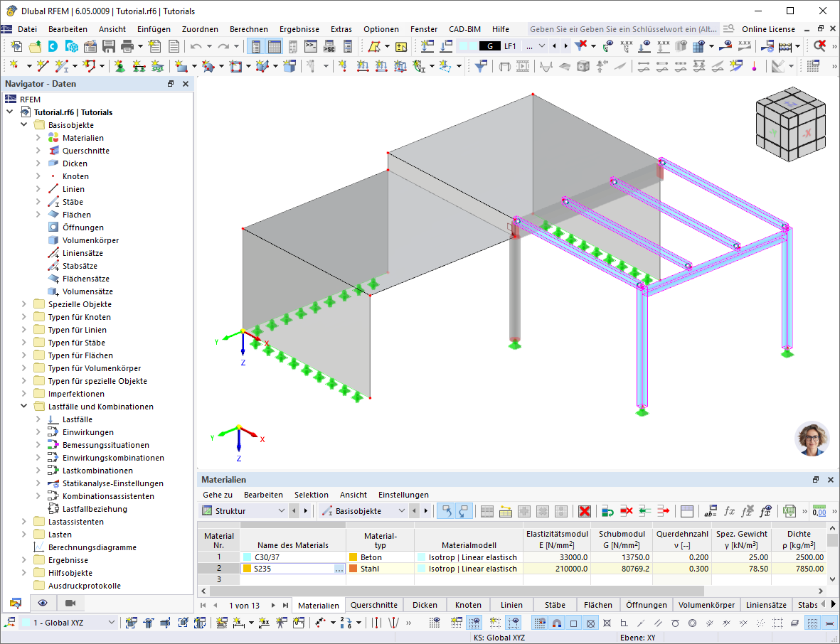The width and height of the screenshot is (840, 644).
Task: Unpin the Navigator - Daten panel
Action: tap(170, 83)
